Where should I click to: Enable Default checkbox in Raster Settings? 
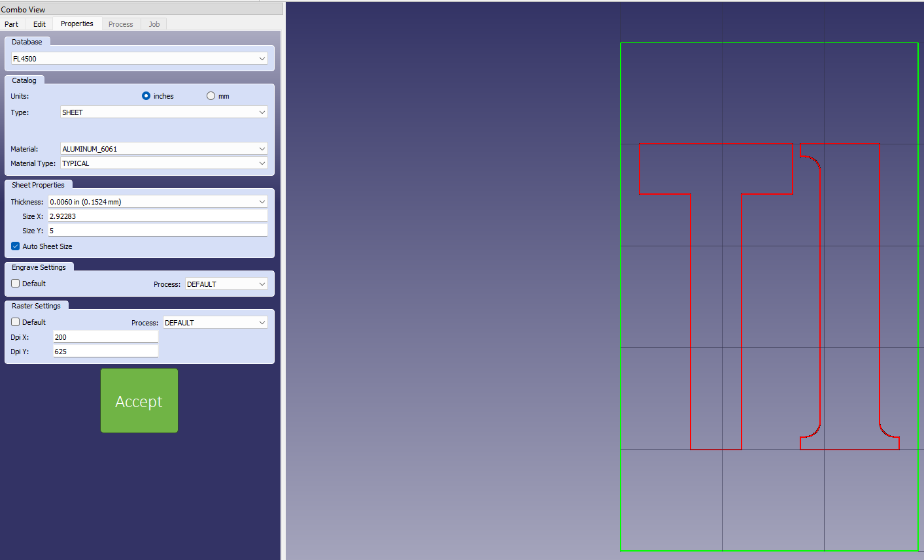[16, 322]
